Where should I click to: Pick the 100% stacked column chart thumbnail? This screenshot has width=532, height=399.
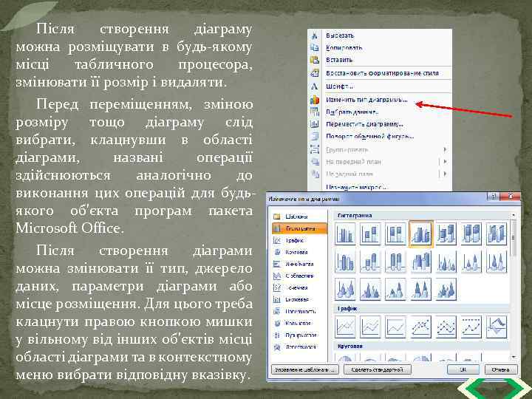pyautogui.click(x=395, y=233)
